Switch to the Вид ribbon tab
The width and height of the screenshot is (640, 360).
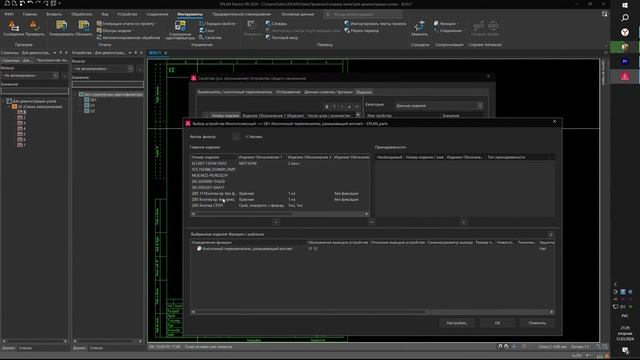click(105, 14)
